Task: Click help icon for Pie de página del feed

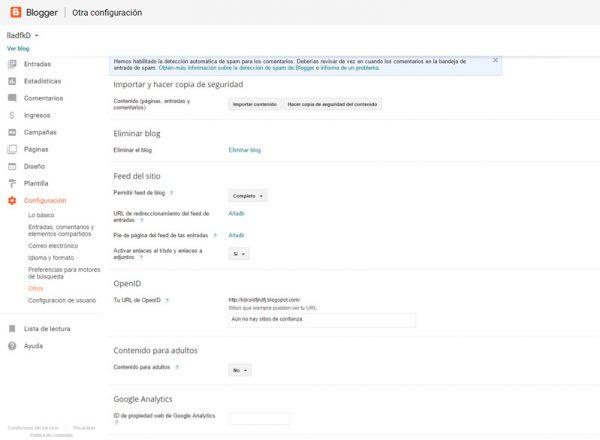Action: click(x=215, y=236)
